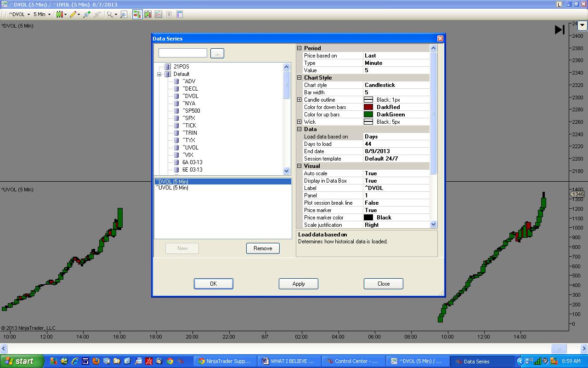Click the skip-to-latest-bar arrow on chart
The height and width of the screenshot is (368, 588).
[560, 30]
